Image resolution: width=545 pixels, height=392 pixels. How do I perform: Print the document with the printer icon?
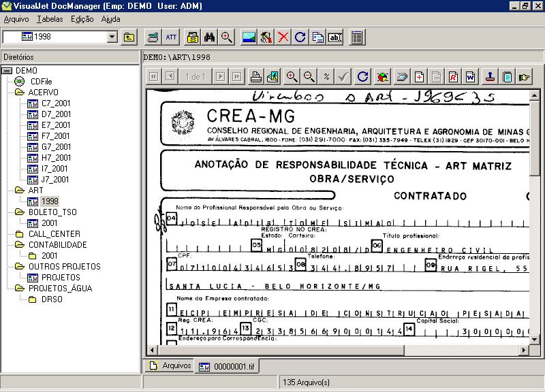[x=256, y=77]
